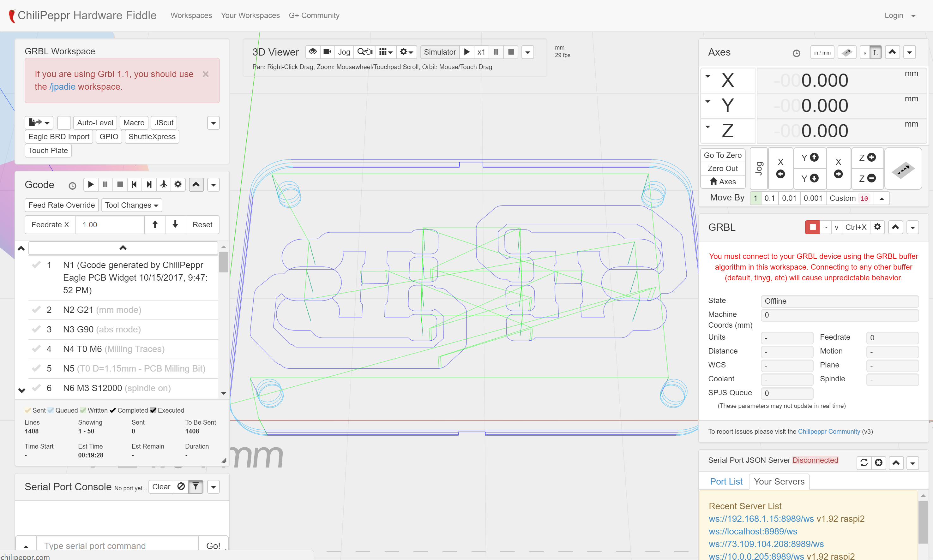Select the 0.1 Move By increment
933x560 pixels.
pyautogui.click(x=769, y=198)
